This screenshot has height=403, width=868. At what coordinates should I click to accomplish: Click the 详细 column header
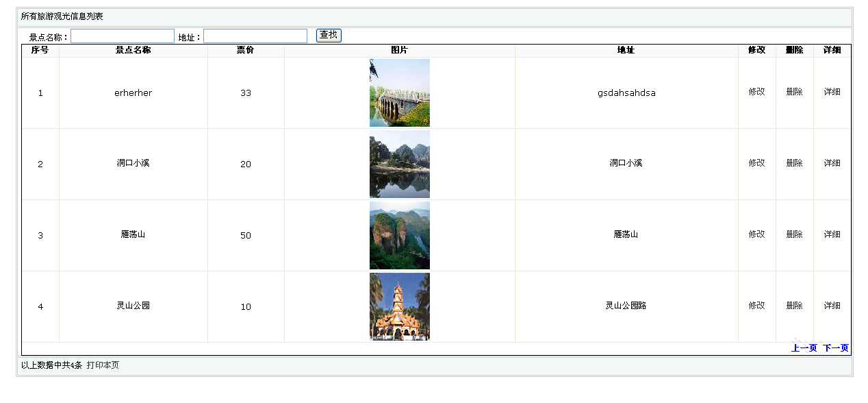click(x=832, y=51)
